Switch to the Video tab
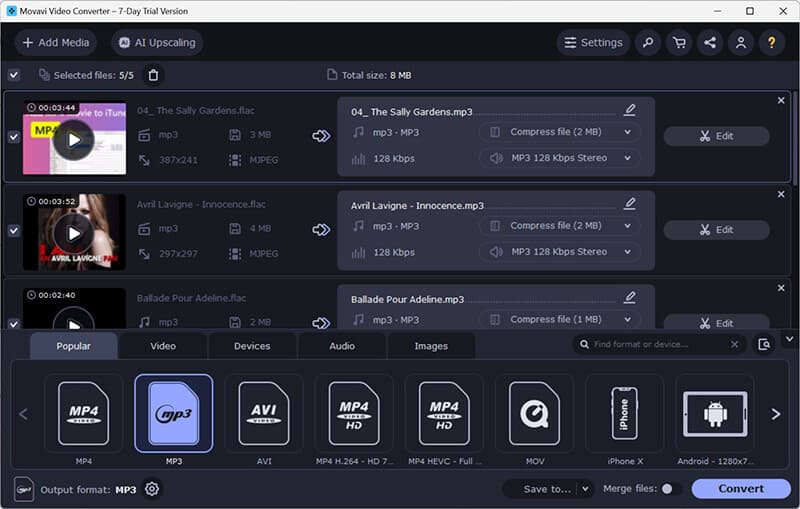 pyautogui.click(x=163, y=346)
